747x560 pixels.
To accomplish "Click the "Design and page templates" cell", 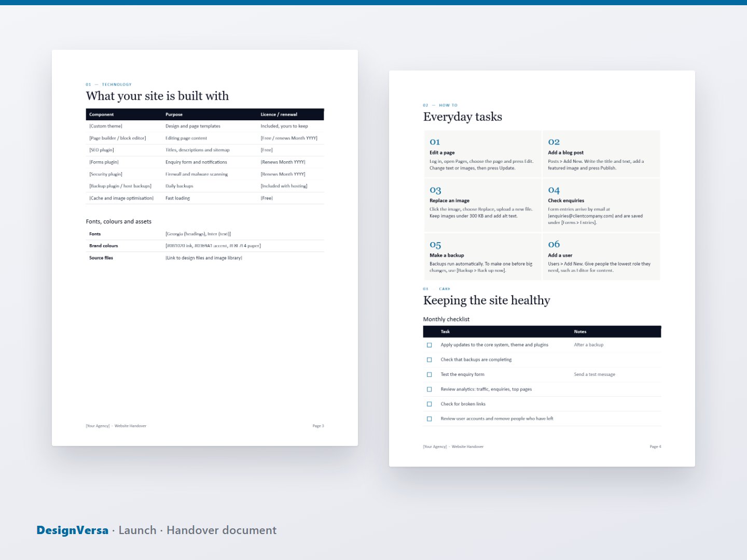I will [x=193, y=126].
